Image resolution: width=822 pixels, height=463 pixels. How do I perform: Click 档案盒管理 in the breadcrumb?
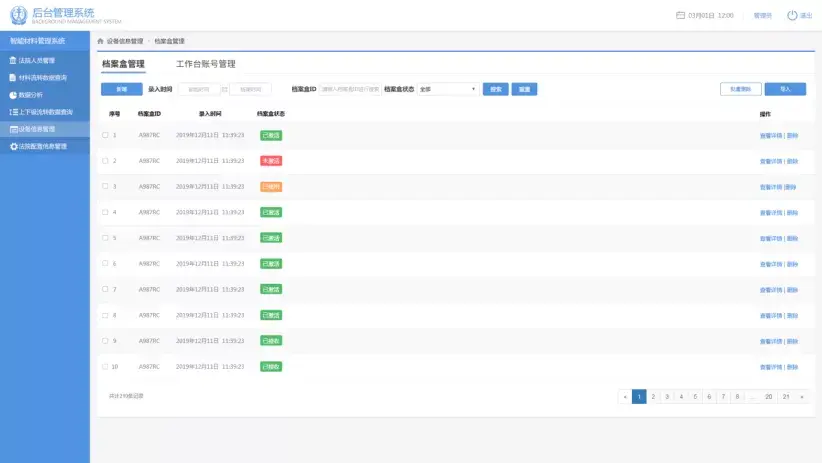[169, 41]
